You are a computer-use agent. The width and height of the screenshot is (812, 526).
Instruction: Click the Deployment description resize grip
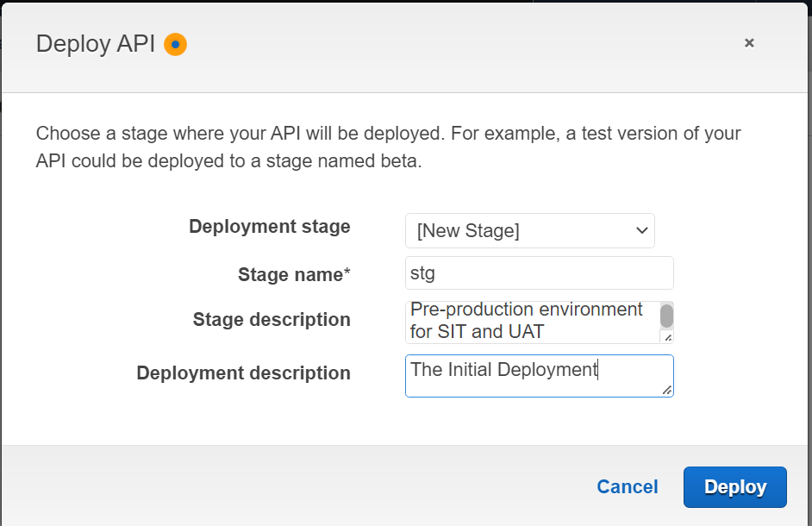coord(667,391)
